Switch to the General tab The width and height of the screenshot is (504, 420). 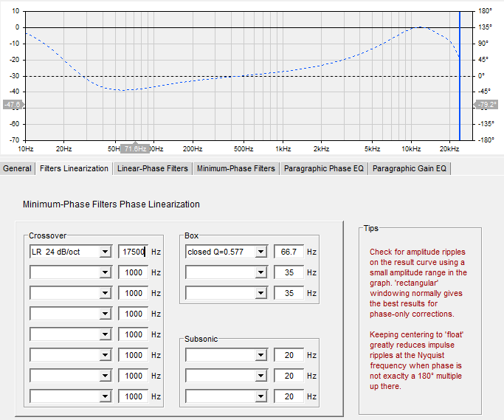(17, 168)
